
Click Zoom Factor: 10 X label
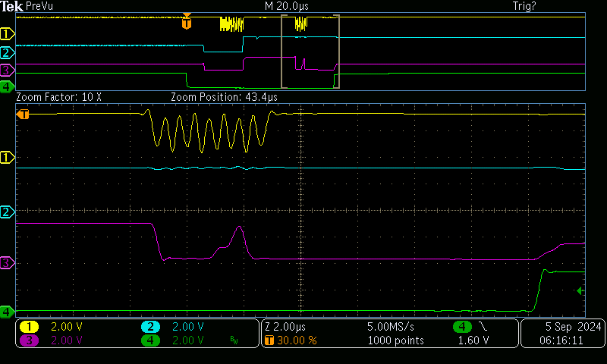[x=59, y=97]
